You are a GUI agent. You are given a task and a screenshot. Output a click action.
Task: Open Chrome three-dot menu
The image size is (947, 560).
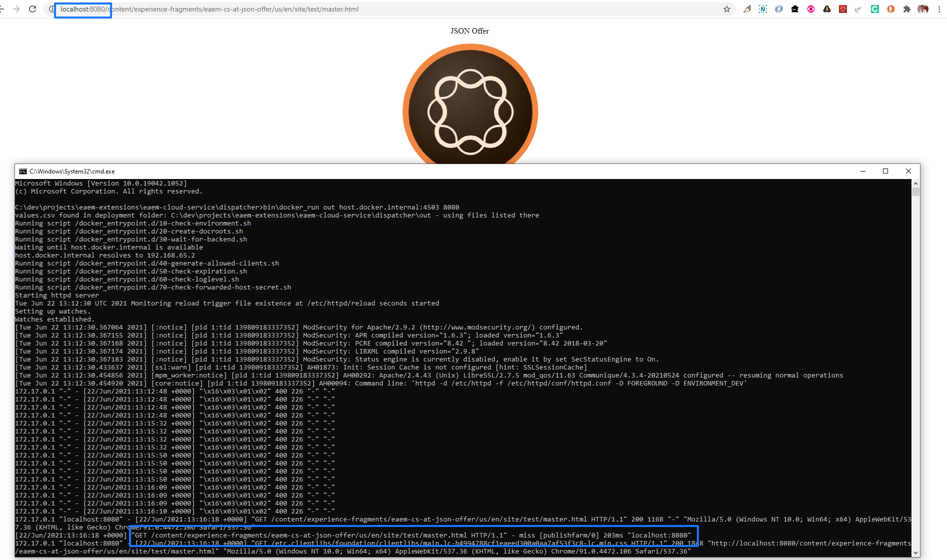click(939, 9)
